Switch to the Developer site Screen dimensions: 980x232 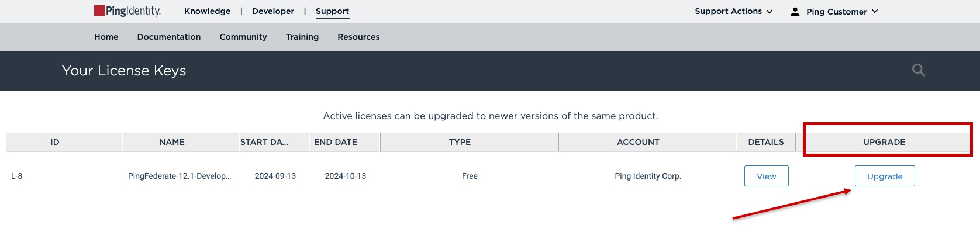pyautogui.click(x=273, y=11)
